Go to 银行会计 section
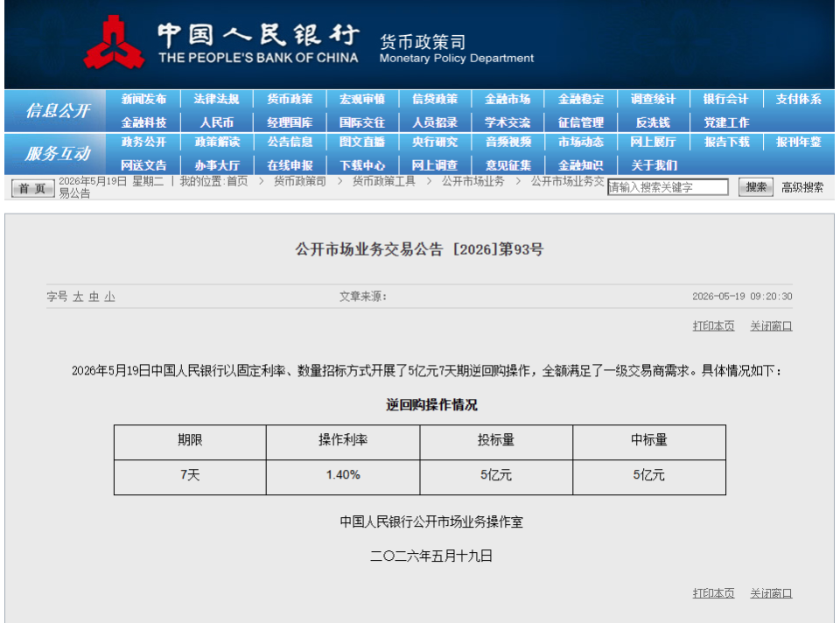 726,99
